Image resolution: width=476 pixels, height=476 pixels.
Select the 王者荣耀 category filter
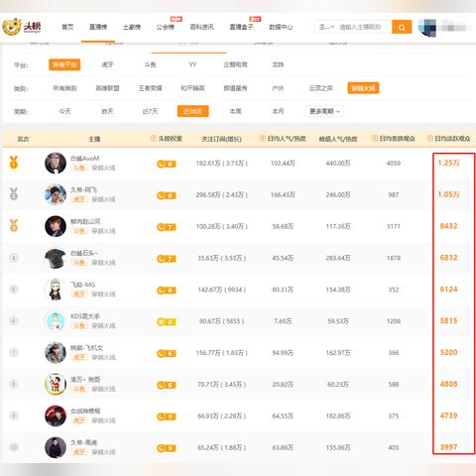coord(150,88)
